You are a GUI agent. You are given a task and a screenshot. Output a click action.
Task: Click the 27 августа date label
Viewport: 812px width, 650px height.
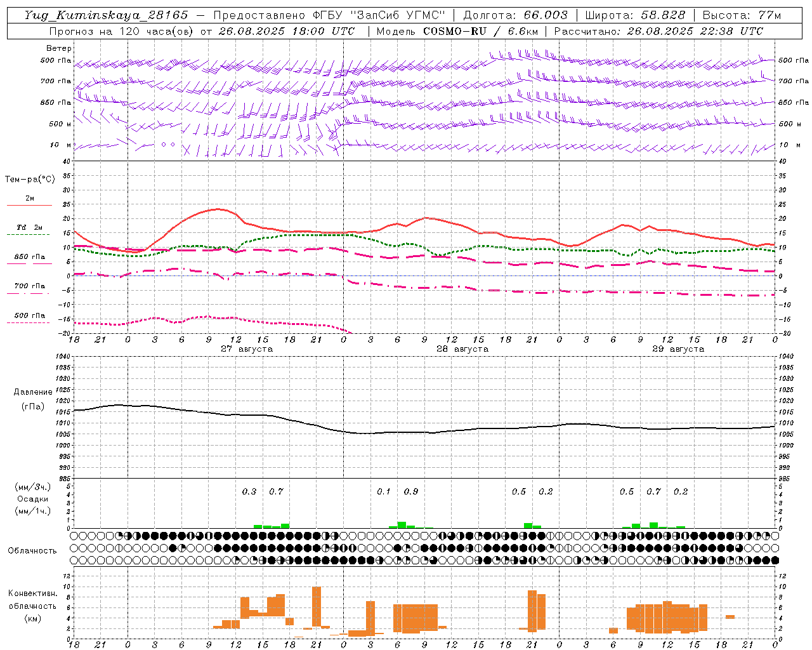click(x=247, y=349)
